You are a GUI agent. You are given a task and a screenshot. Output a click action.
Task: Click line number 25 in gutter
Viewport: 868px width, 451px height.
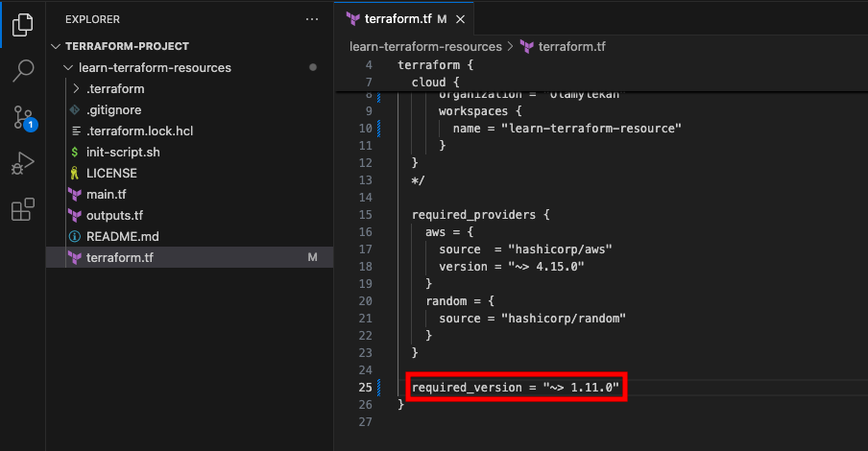pyautogui.click(x=366, y=388)
